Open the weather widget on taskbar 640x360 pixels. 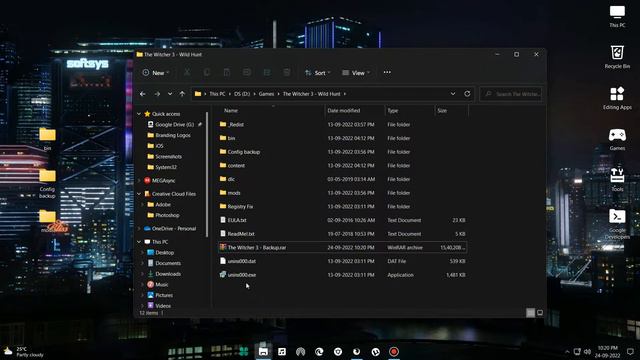pyautogui.click(x=23, y=352)
